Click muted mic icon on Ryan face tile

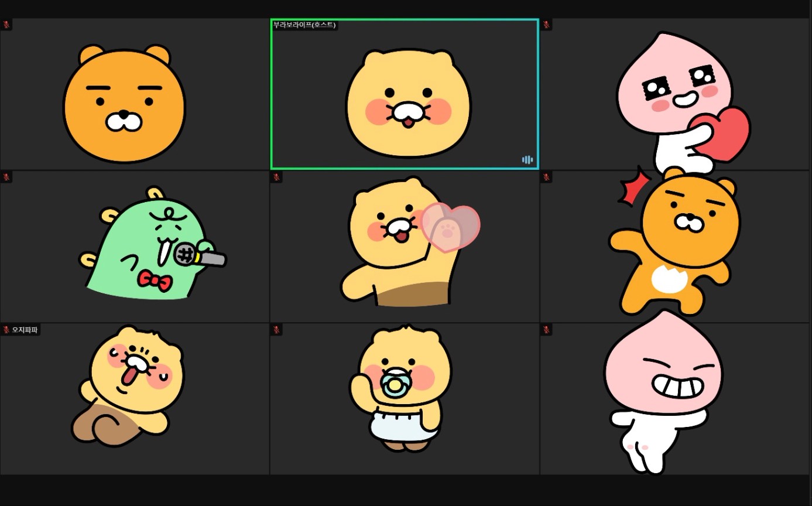coord(6,25)
